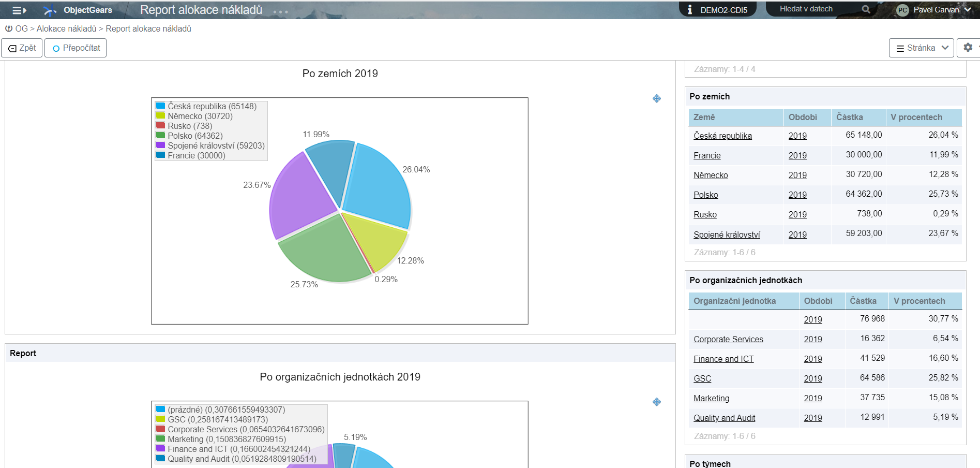Click the Rusko red legend swatch
980x468 pixels.
point(160,125)
